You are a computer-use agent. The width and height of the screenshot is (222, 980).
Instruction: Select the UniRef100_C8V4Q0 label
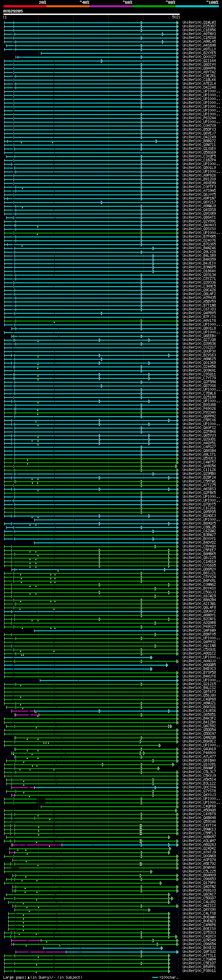coord(199,546)
